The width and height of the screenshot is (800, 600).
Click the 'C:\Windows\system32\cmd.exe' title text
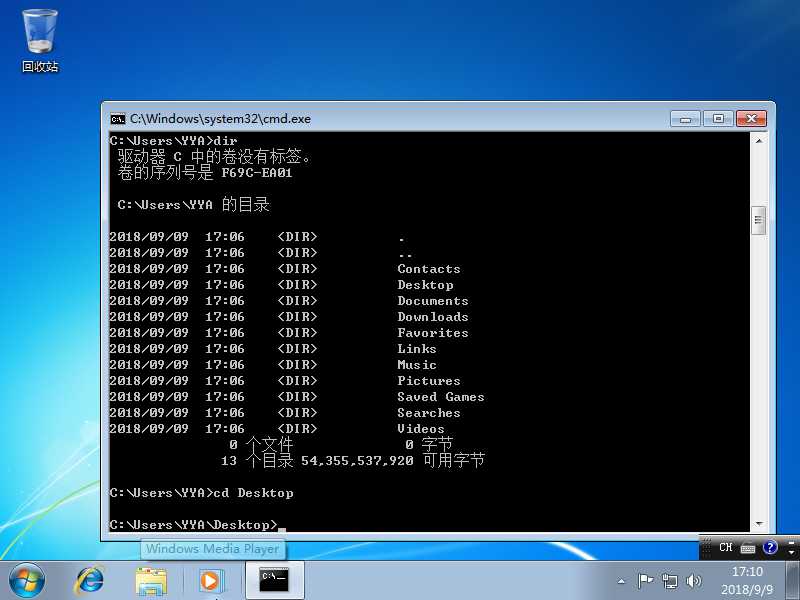[x=220, y=118]
